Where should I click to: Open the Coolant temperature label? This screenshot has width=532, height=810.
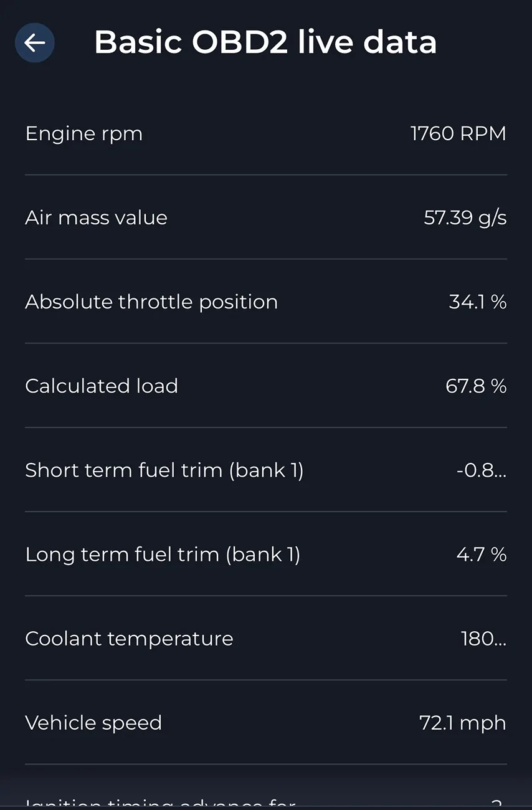(129, 639)
